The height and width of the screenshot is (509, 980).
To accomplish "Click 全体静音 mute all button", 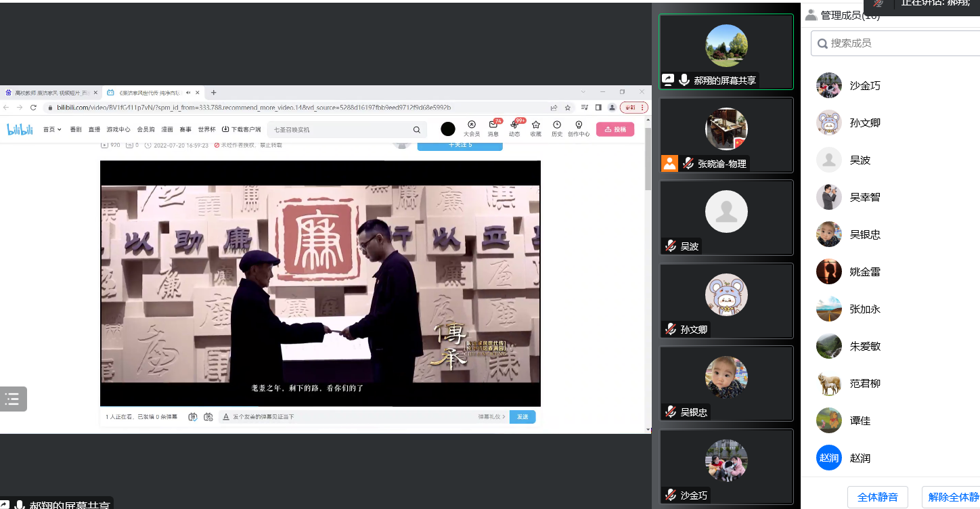I will 878,497.
